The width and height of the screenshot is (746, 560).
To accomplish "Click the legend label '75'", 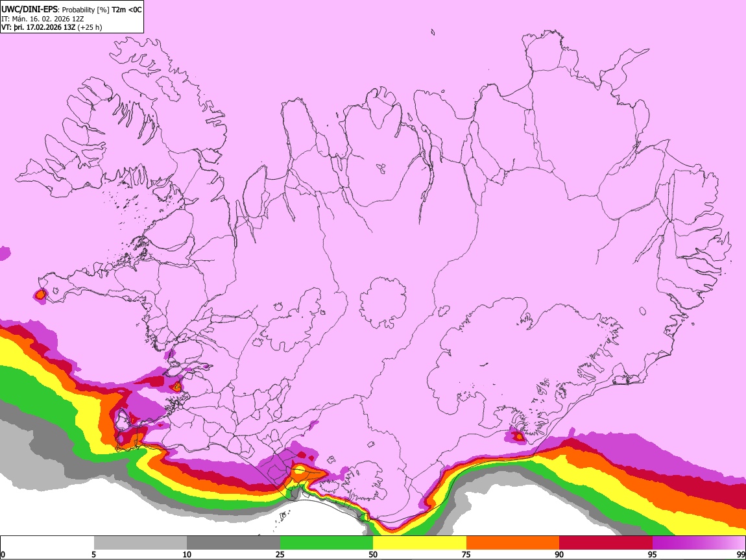I will coord(466,554).
